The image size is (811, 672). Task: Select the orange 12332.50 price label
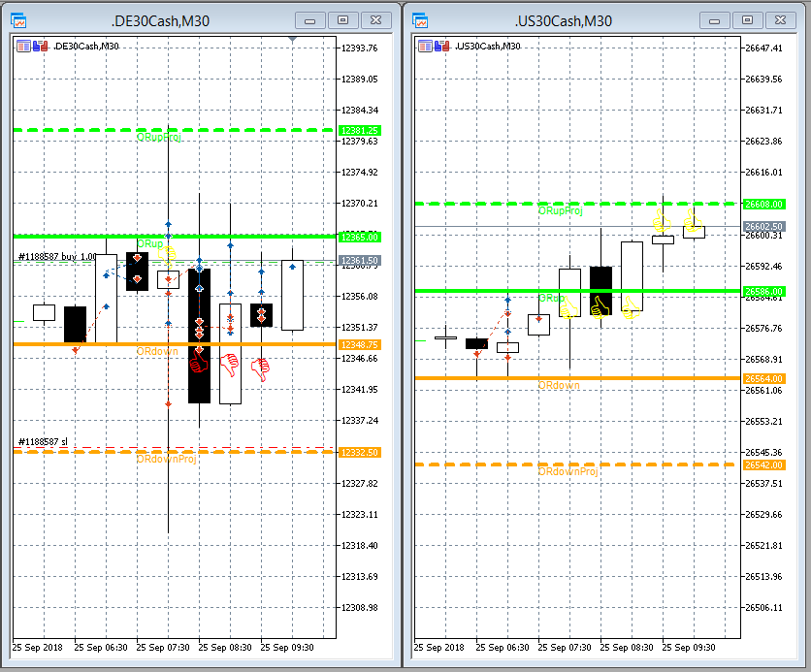click(360, 452)
